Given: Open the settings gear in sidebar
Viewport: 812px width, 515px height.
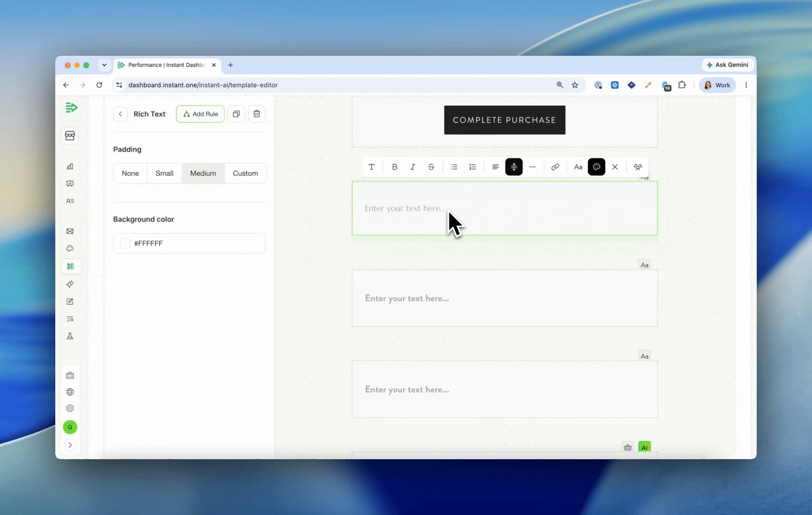Looking at the screenshot, I should 70,408.
